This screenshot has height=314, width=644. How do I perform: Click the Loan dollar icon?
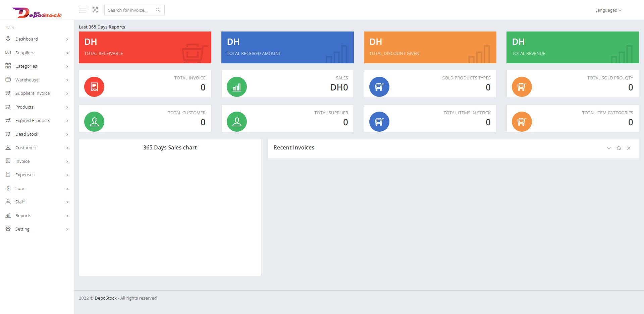(8, 188)
